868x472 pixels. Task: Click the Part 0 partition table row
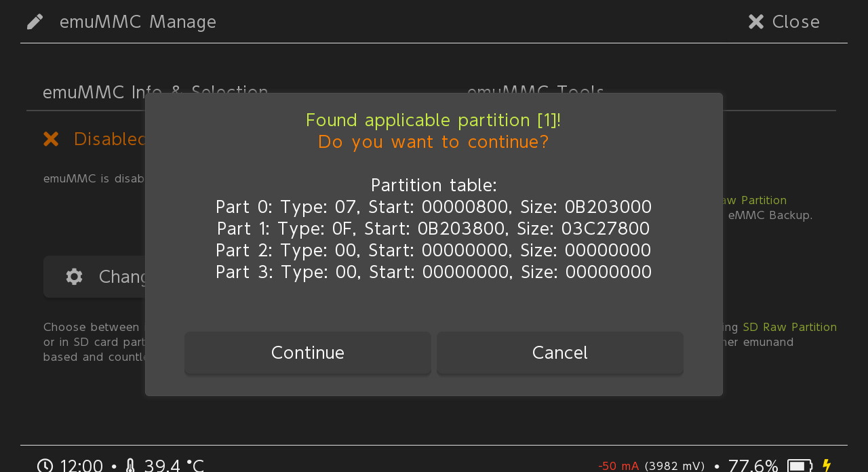[x=433, y=207]
